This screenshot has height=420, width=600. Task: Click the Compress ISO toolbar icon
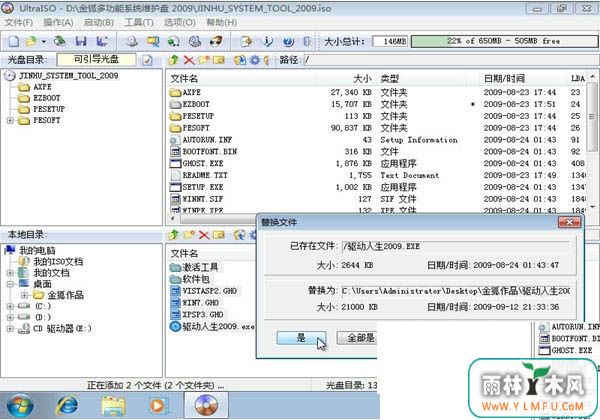click(153, 41)
